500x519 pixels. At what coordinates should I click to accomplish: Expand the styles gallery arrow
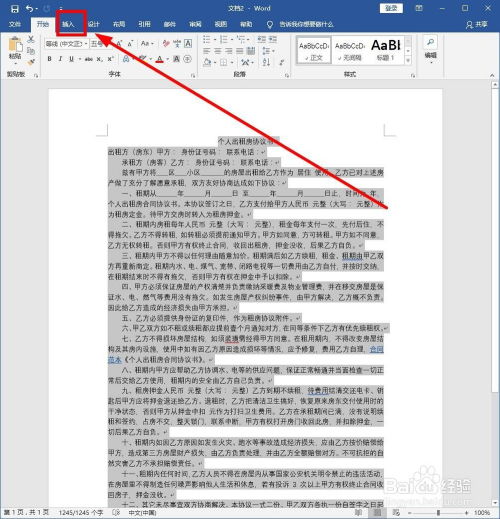pos(408,61)
